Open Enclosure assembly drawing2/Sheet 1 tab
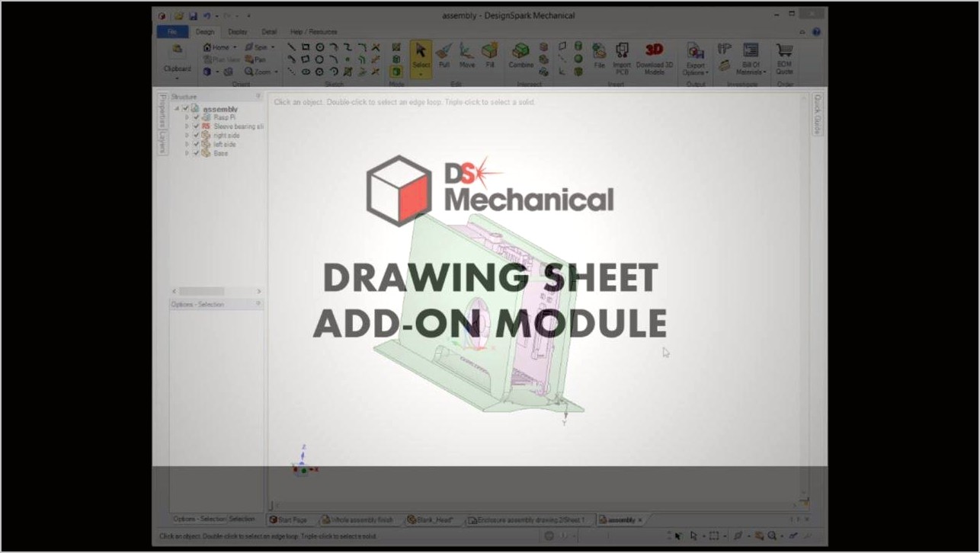Viewport: 980px width, 553px height. click(527, 519)
